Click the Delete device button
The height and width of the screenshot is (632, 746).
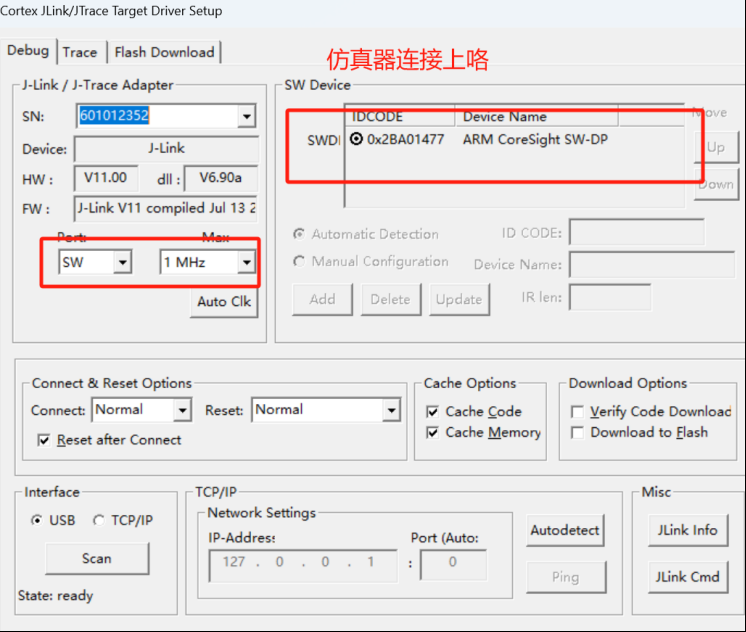[391, 300]
